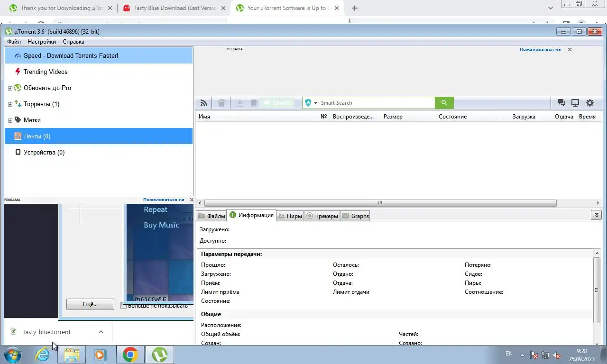Open the Справка menu
607x364 pixels.
tap(74, 42)
